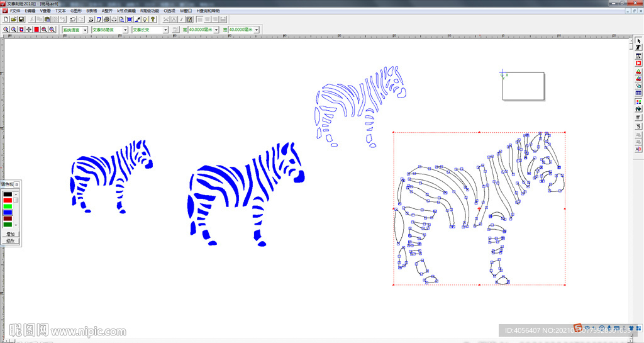The image size is (644, 343).
Task: Click the red fill square icon
Action: point(36,30)
